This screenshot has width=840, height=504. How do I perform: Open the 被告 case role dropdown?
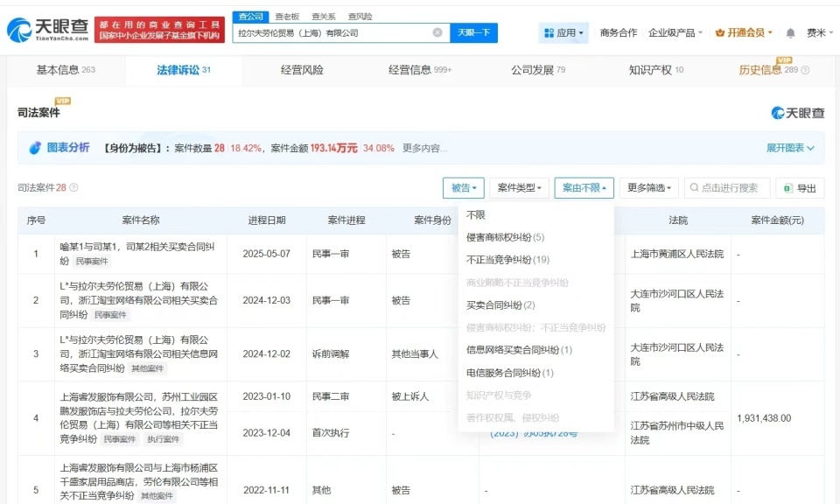[464, 186]
